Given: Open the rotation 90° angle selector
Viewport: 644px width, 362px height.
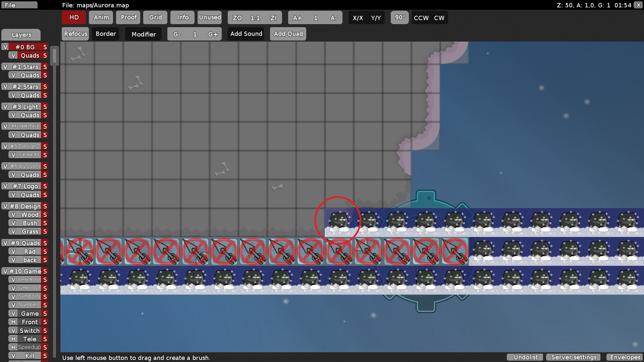Looking at the screenshot, I should 400,17.
